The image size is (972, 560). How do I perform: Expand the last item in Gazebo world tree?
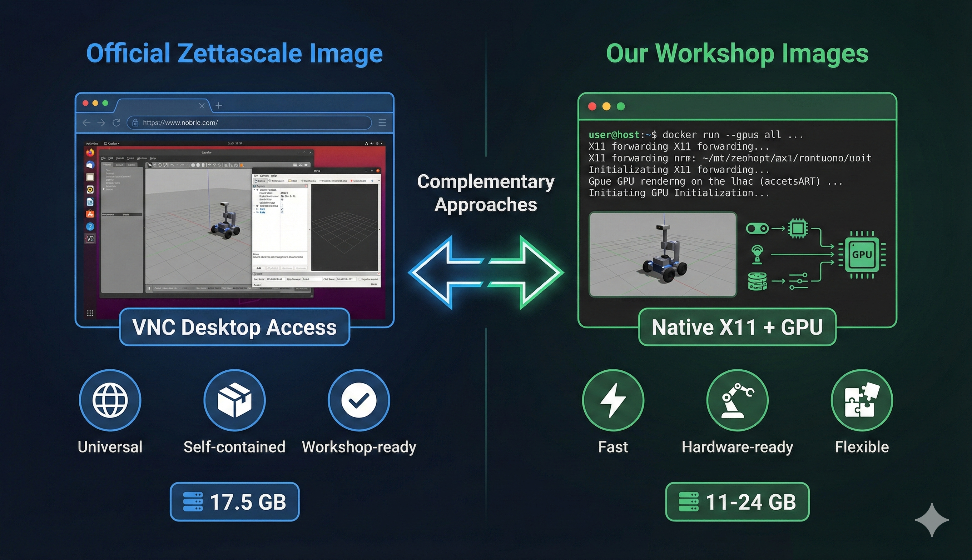pos(104,189)
